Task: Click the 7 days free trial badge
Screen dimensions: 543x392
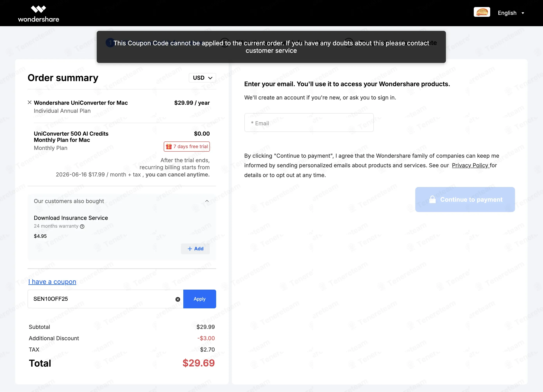Action: pos(187,146)
